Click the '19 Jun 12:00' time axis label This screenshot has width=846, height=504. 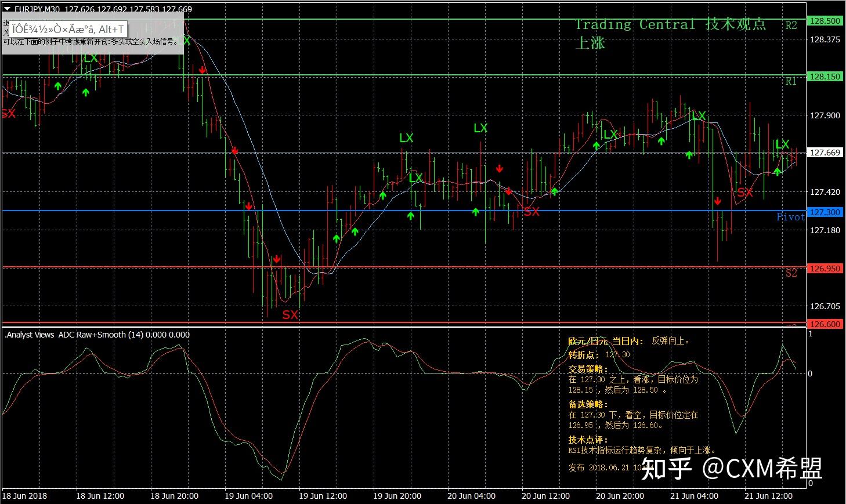(323, 496)
